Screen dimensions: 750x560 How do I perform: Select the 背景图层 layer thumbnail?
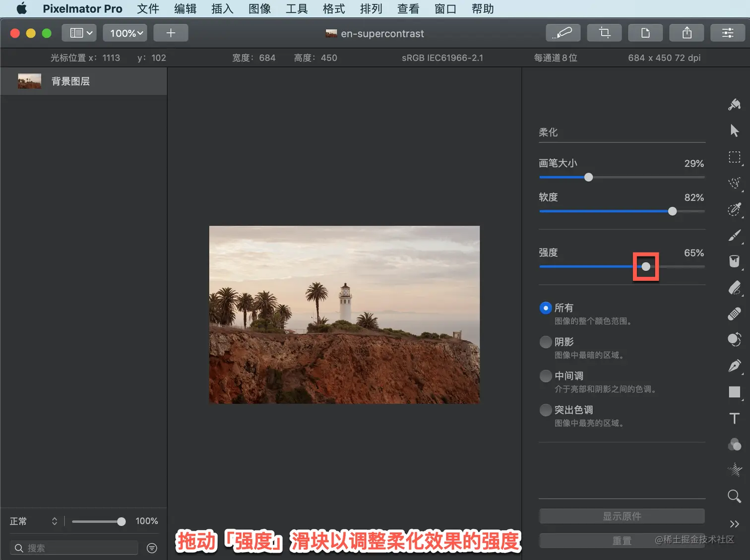29,81
